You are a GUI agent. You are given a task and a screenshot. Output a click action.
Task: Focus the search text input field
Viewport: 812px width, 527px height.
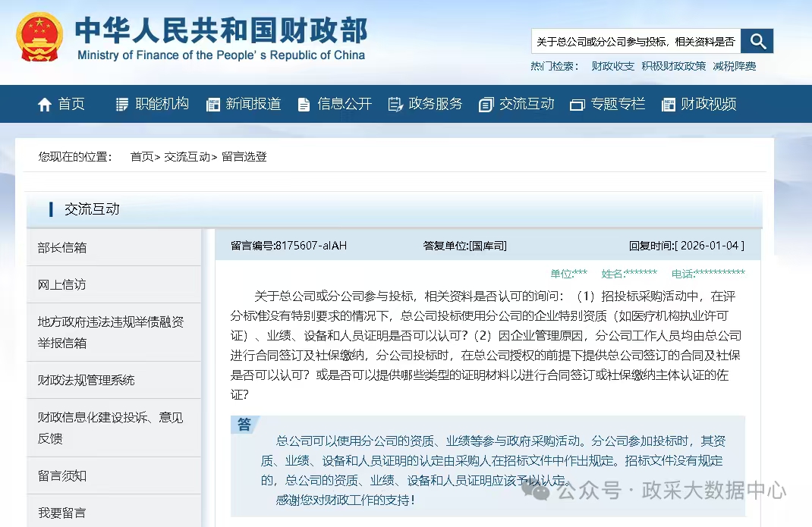tap(636, 42)
